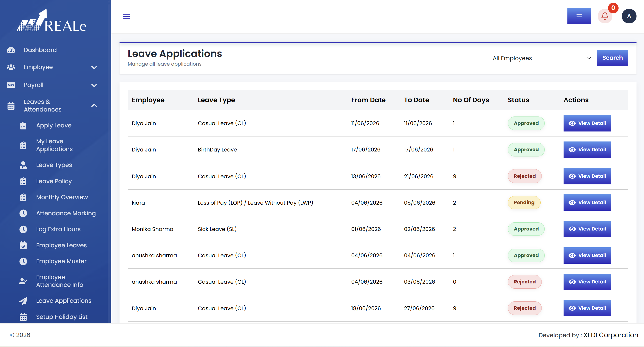Click '27/06/2026' to date cell
The width and height of the screenshot is (644, 347).
(x=419, y=308)
